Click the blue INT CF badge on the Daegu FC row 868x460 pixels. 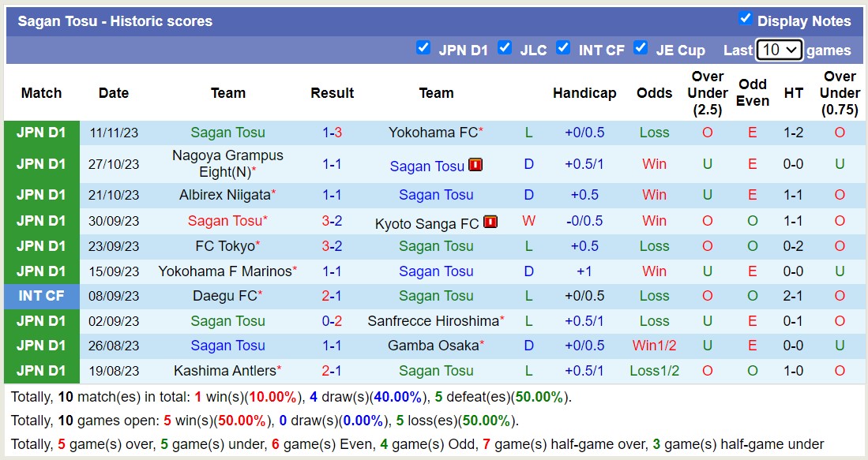coord(41,296)
